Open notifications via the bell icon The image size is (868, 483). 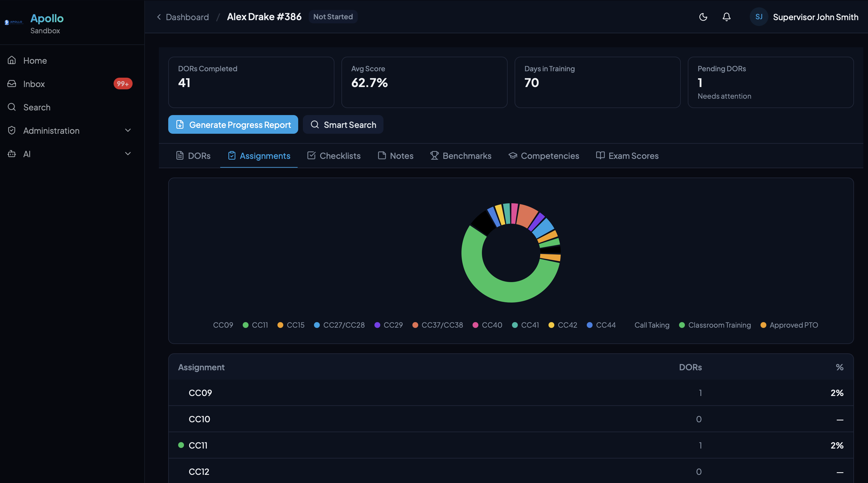726,17
